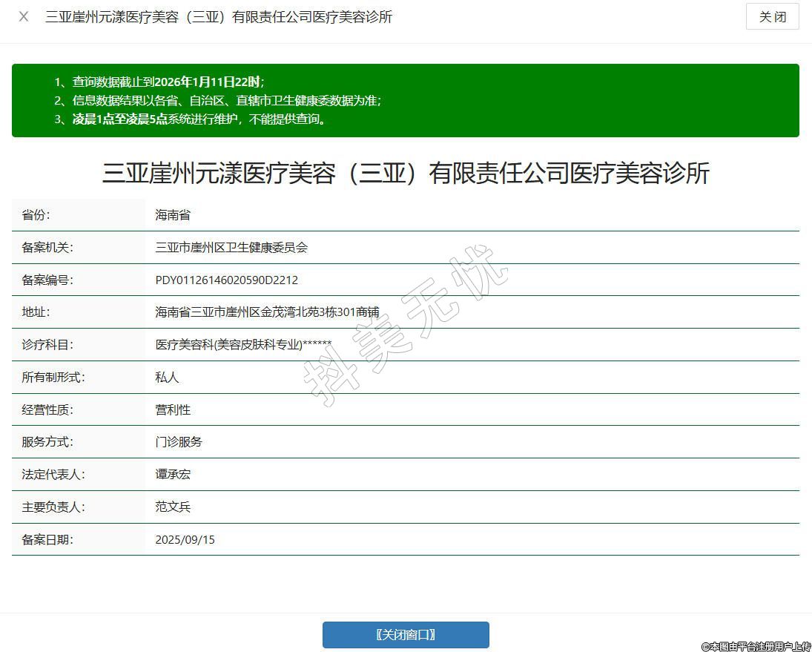Screen dimensions: 812x652
Task: Click the X icon in the header
Action: pos(24,16)
